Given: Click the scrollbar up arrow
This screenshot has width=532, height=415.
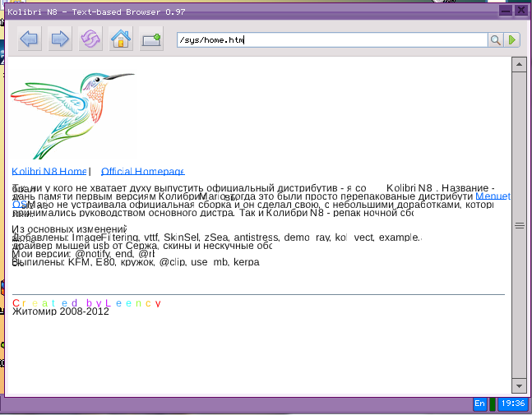Looking at the screenshot, I should [x=519, y=63].
